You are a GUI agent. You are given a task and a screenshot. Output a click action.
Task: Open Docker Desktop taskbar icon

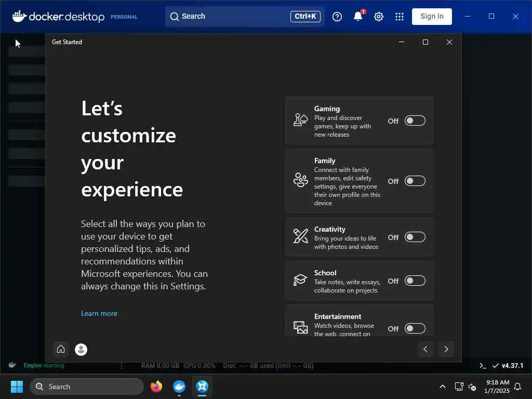(179, 387)
